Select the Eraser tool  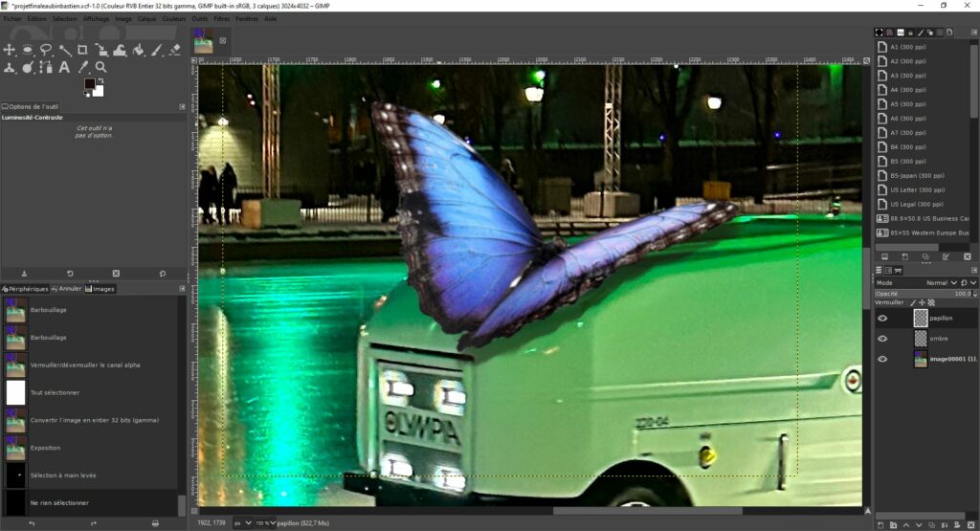click(174, 50)
